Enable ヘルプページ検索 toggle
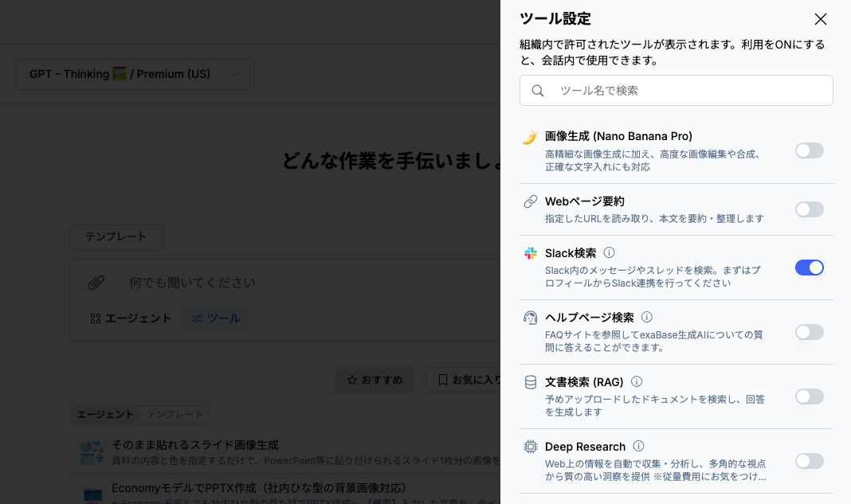This screenshot has width=851, height=504. pos(810,332)
